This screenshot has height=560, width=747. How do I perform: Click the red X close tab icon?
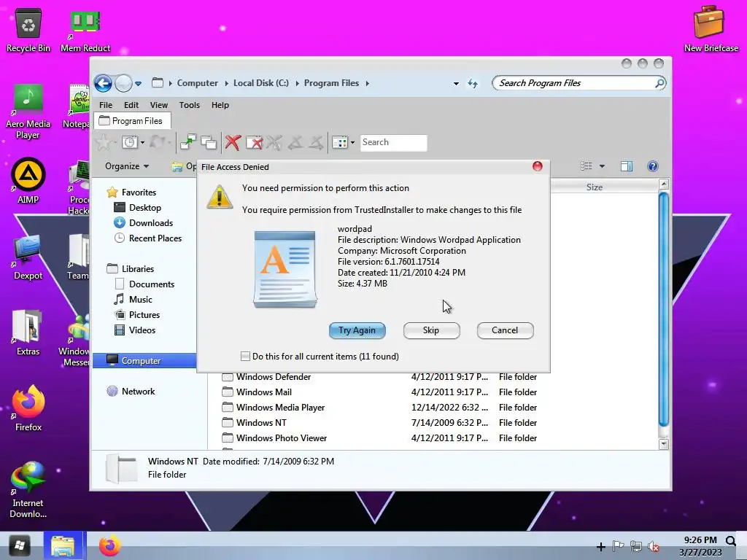[x=233, y=142]
